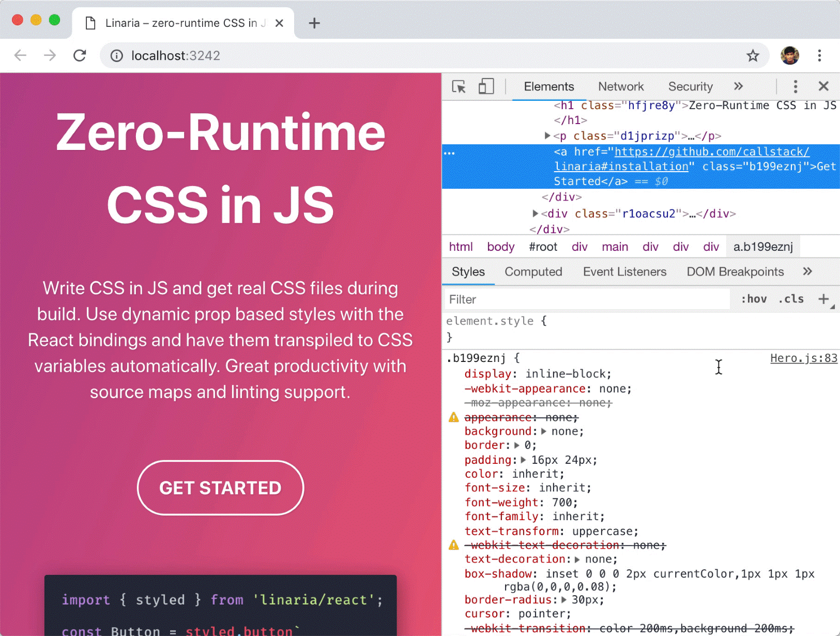Toggle the :hov element state panel
This screenshot has height=636, width=840.
coord(754,299)
